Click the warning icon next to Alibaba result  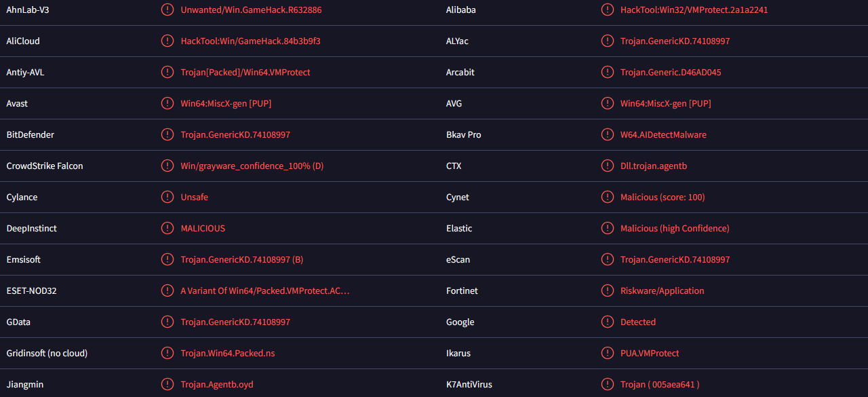(608, 10)
